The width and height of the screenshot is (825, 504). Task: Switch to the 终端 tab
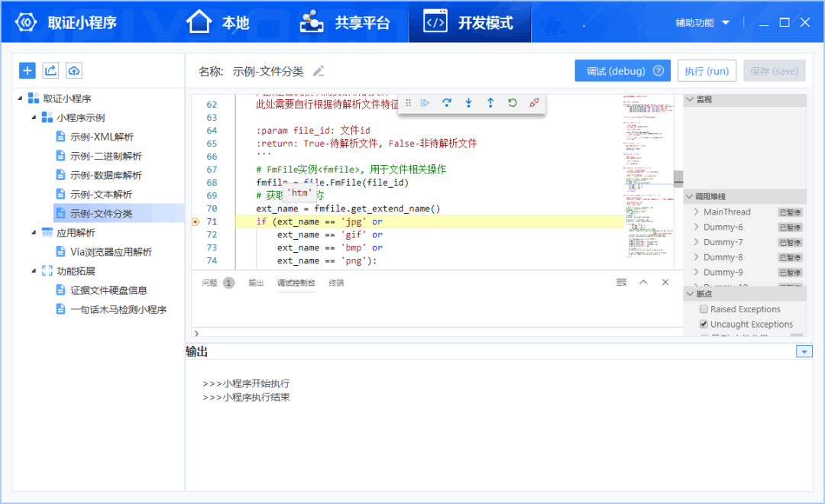pyautogui.click(x=336, y=283)
